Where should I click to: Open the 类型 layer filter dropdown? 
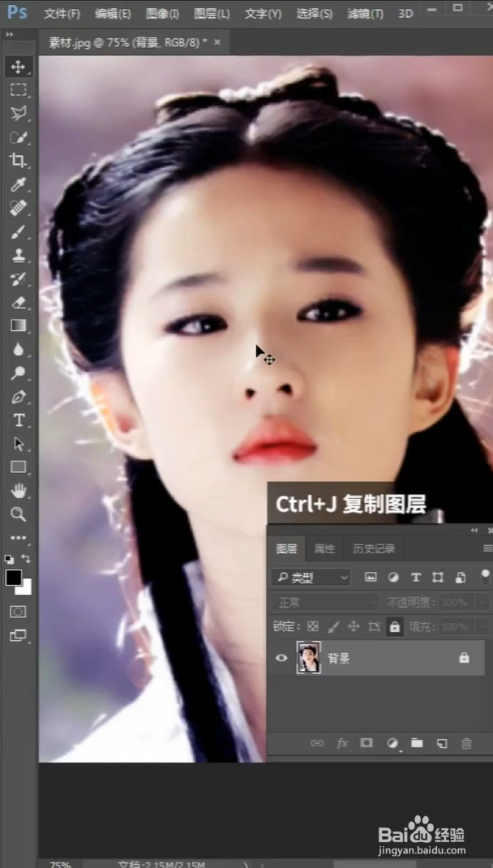311,578
